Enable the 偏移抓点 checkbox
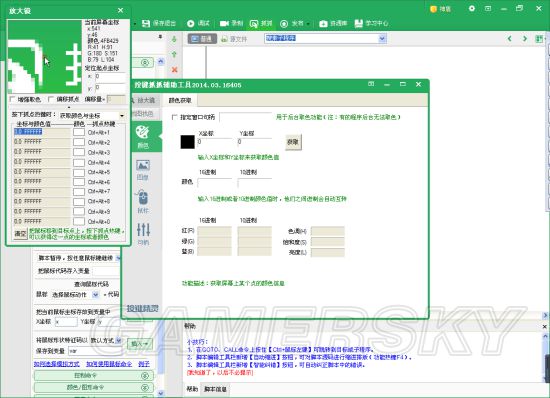Image resolution: width=550 pixels, height=398 pixels. (x=51, y=100)
